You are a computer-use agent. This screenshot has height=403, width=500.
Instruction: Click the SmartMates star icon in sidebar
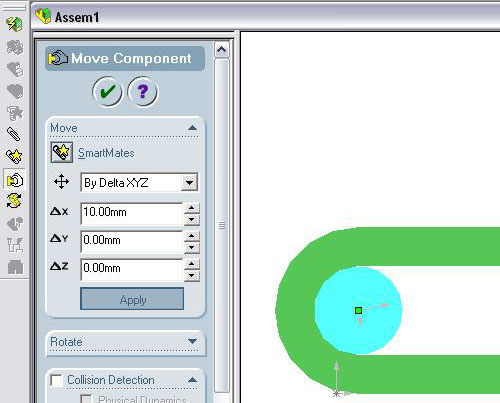tap(14, 156)
